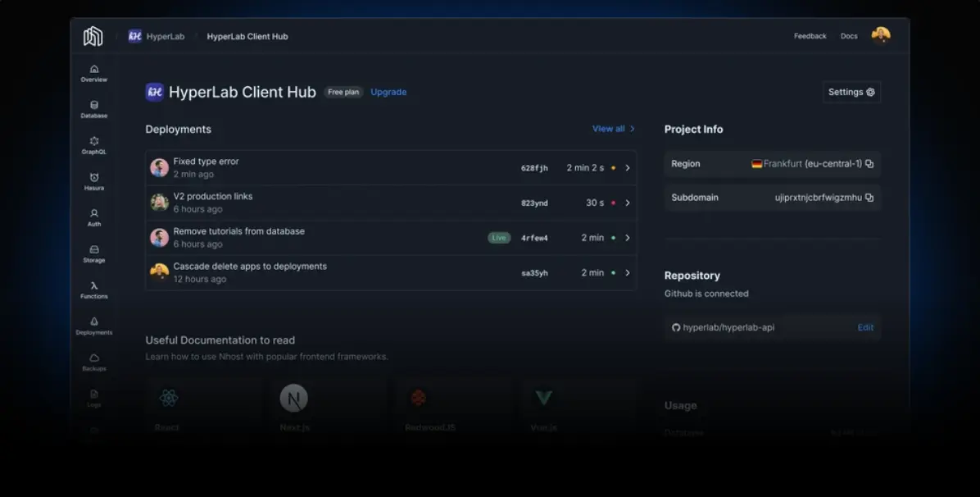The width and height of the screenshot is (980, 497).
Task: Click the Remove tutorials from database title
Action: click(238, 231)
